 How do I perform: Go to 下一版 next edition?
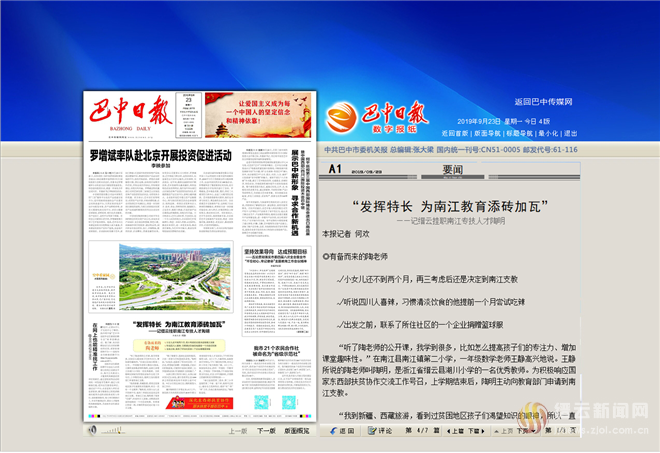click(x=266, y=431)
